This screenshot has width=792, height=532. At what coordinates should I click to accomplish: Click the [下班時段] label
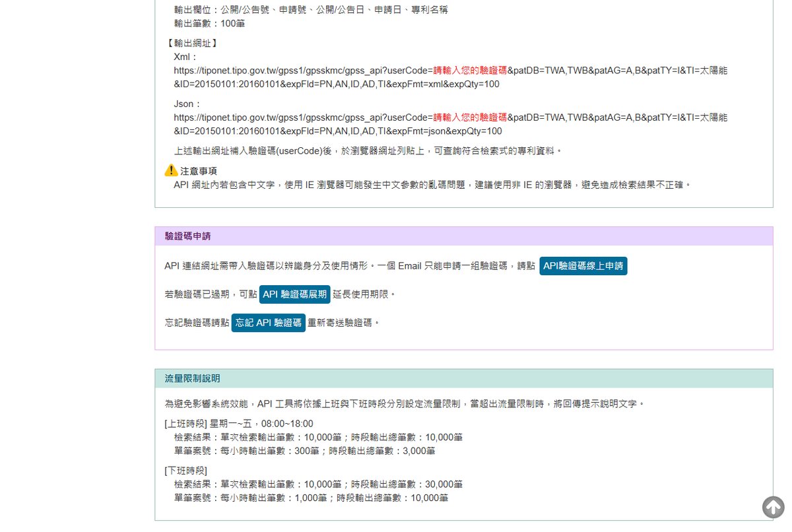(186, 471)
